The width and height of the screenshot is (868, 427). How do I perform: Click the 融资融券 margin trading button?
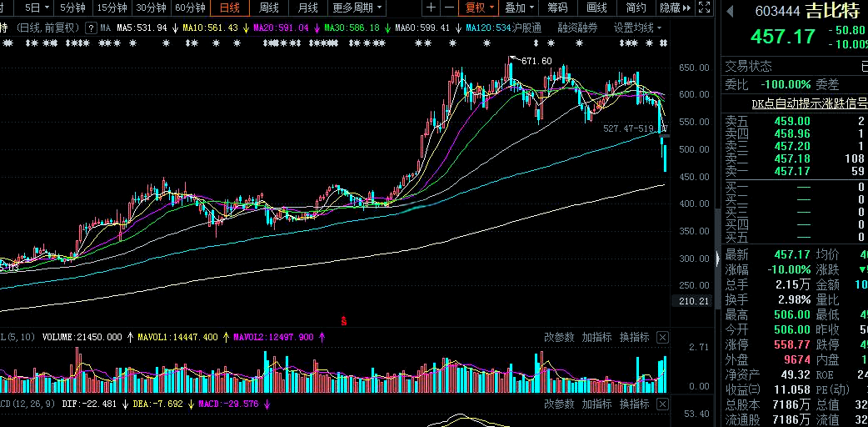[x=577, y=28]
